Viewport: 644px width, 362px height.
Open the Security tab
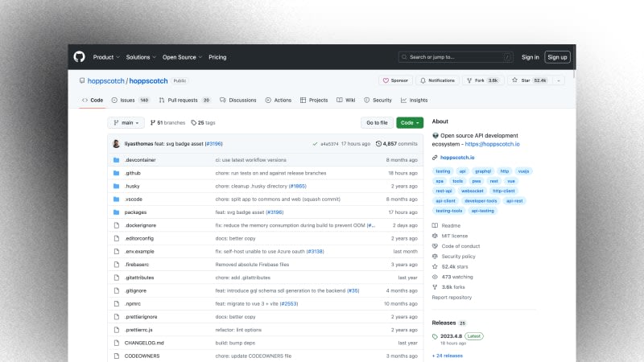pos(378,100)
